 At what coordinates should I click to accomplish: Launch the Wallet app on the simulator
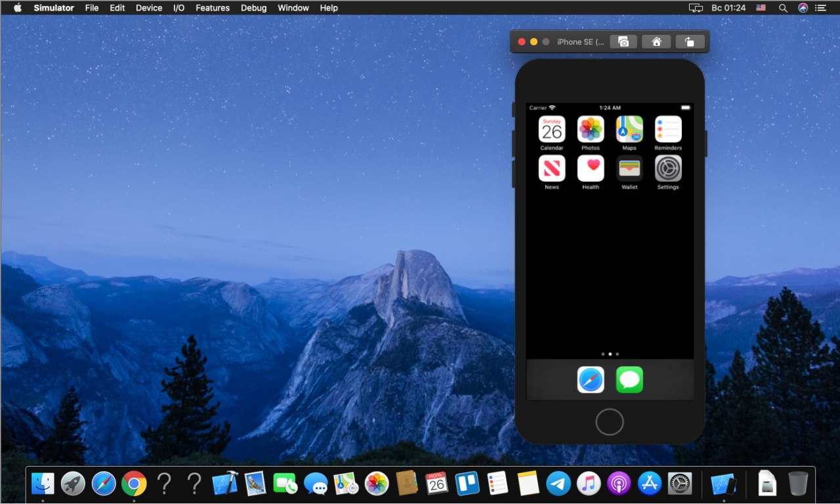coord(629,169)
